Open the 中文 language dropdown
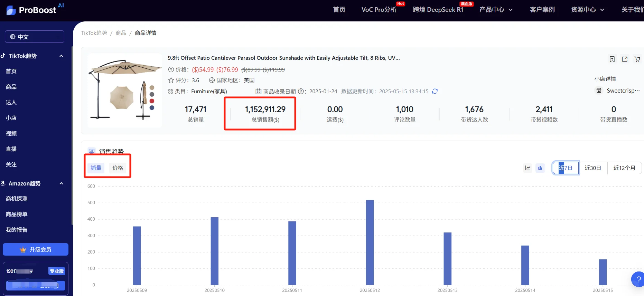This screenshot has width=644, height=296. click(35, 37)
